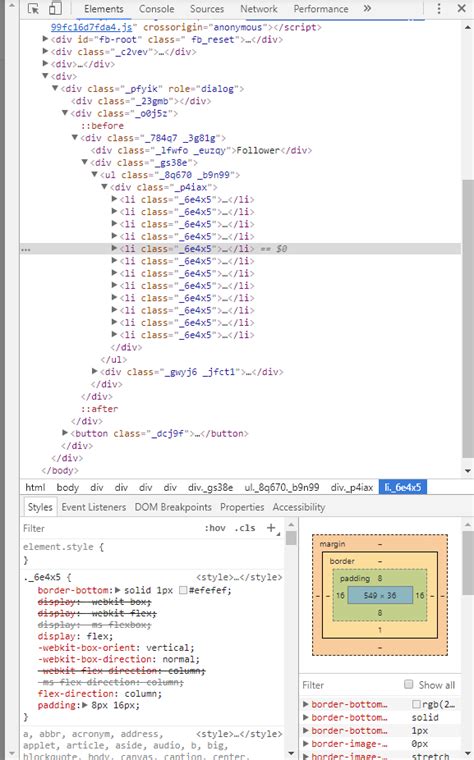The height and width of the screenshot is (760, 474).
Task: Toggle the :hov element state button
Action: pyautogui.click(x=215, y=528)
